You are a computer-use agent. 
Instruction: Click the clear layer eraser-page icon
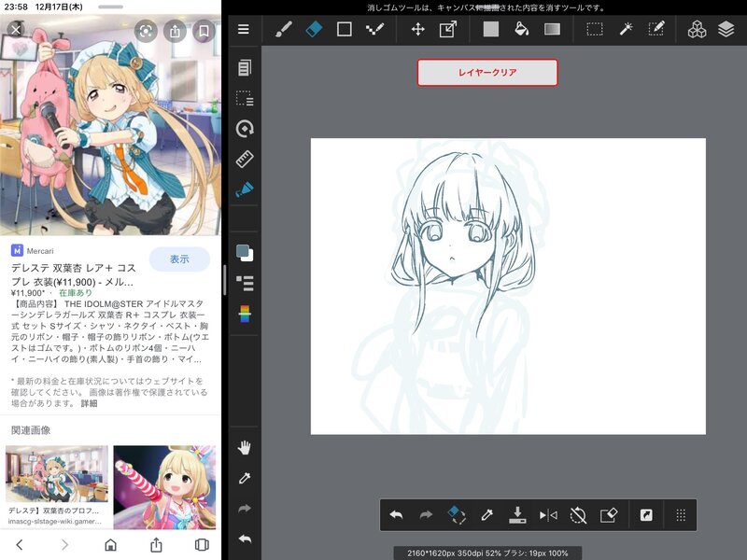click(609, 515)
